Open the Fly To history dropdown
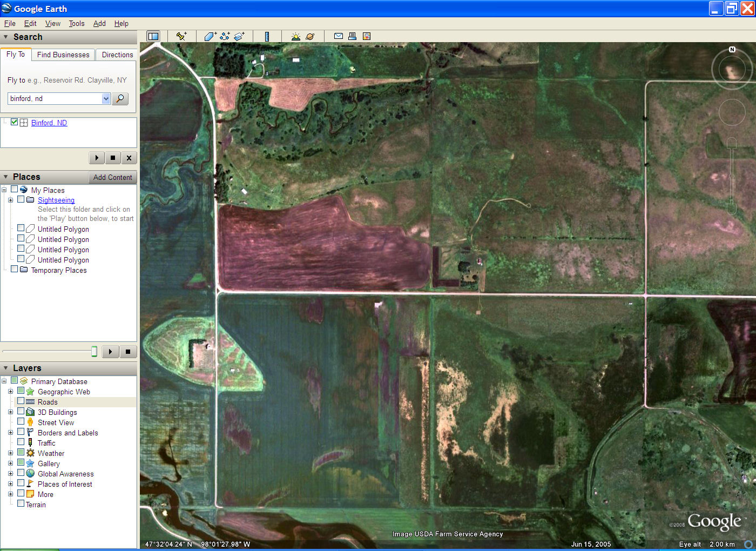This screenshot has width=756, height=551. coord(106,98)
